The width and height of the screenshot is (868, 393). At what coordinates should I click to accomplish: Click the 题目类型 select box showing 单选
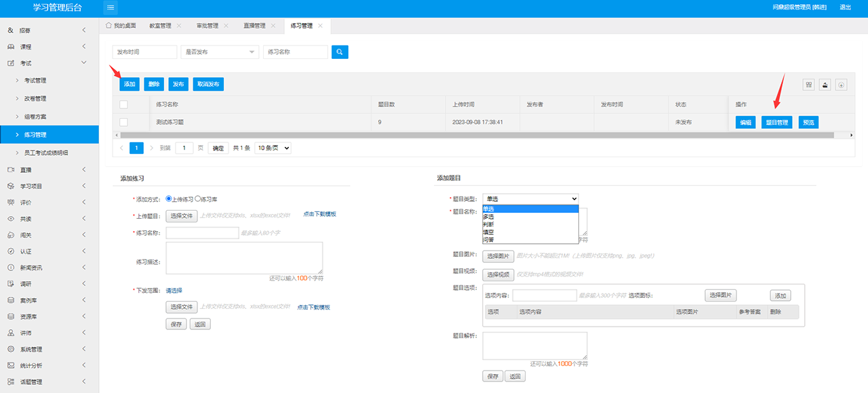click(531, 199)
